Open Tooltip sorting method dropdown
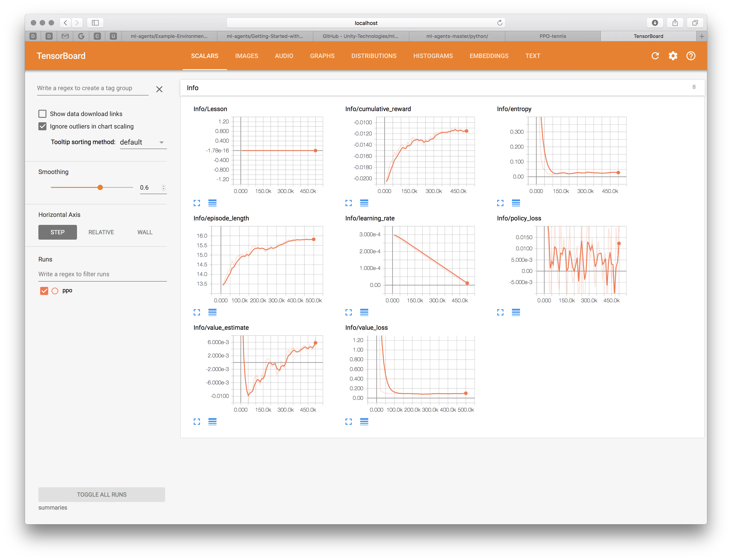This screenshot has width=732, height=560. coord(143,142)
